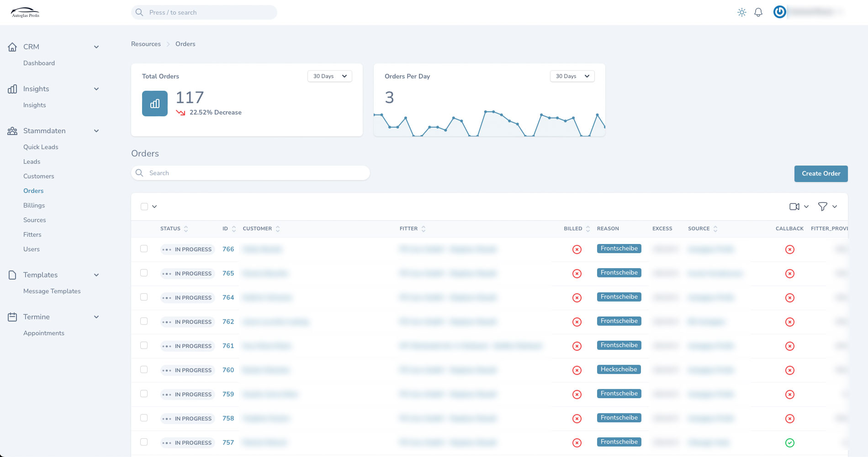This screenshot has width=868, height=457.
Task: Open the Billings page
Action: tap(34, 206)
